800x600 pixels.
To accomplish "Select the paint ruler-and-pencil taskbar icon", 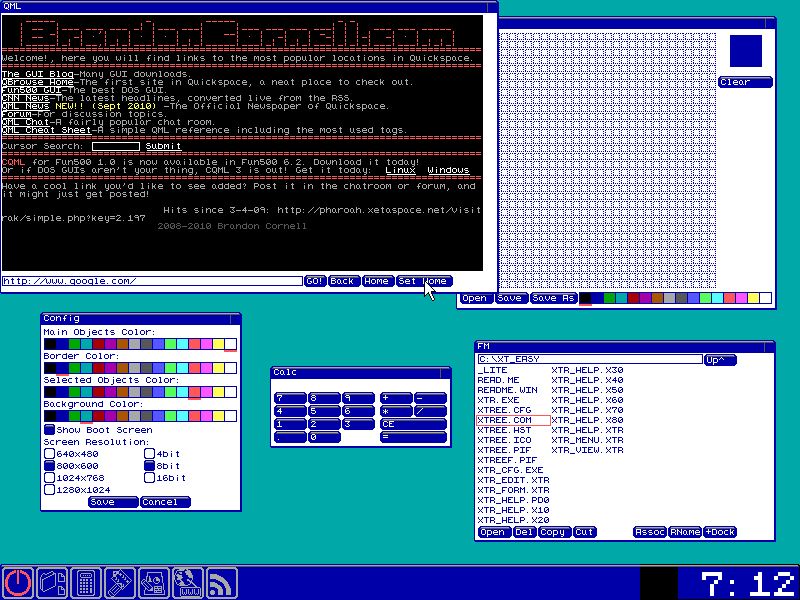I will coord(120,583).
